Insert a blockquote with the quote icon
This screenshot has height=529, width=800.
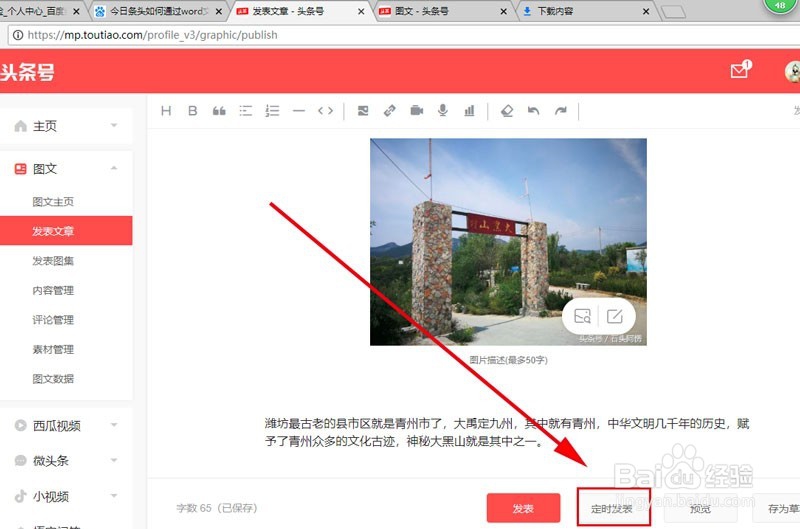click(x=219, y=111)
